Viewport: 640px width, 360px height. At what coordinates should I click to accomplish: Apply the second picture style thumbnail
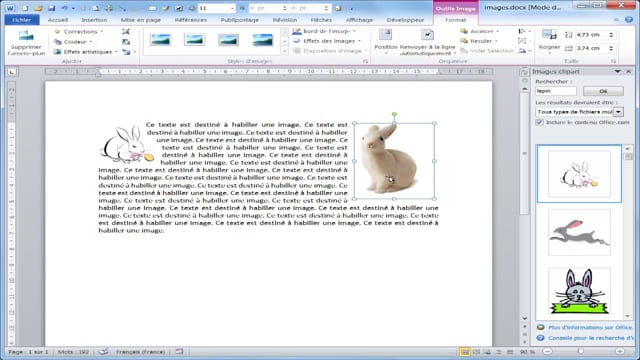coord(194,40)
